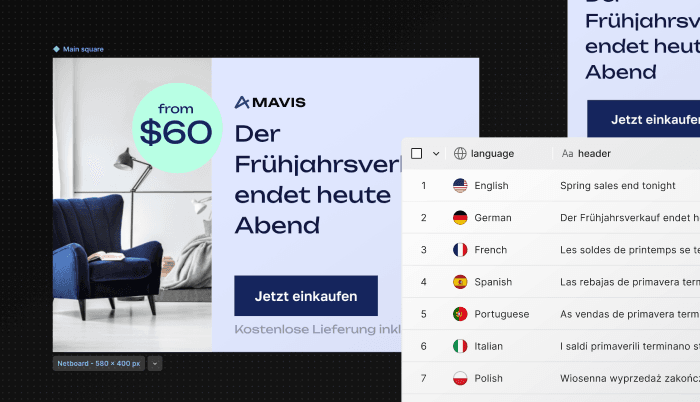Viewport: 700px width, 402px height.
Task: Expand the chevron next to select-all checkbox
Action: 436,154
